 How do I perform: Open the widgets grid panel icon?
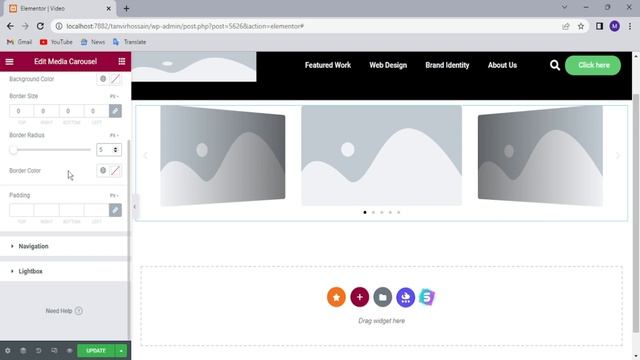(x=122, y=62)
